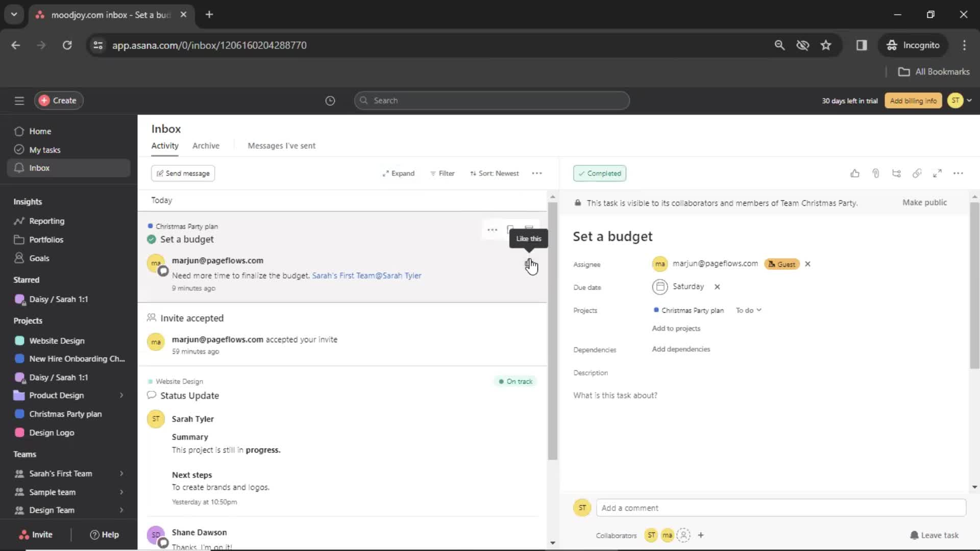Click the attachment/paperclip icon on task
Image resolution: width=980 pixels, height=551 pixels.
875,173
